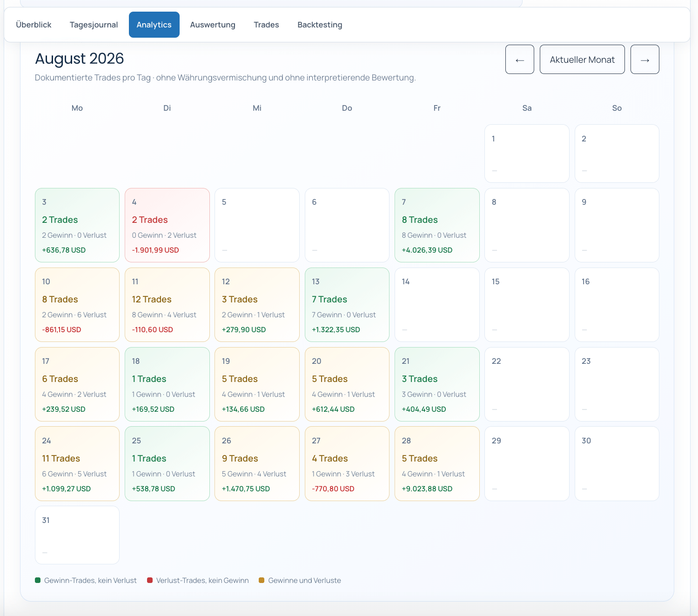The image size is (698, 616).
Task: Switch to the Trades tab
Action: click(266, 25)
